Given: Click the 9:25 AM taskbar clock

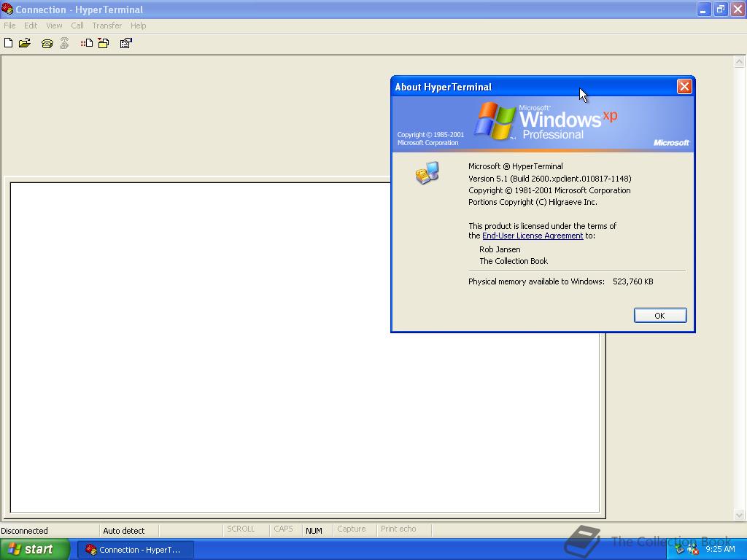Looking at the screenshot, I should tap(720, 549).
